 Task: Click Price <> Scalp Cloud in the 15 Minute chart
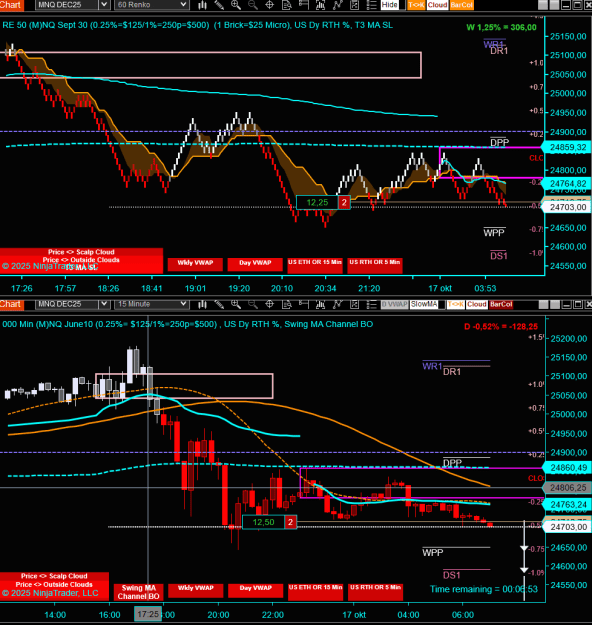pyautogui.click(x=54, y=576)
